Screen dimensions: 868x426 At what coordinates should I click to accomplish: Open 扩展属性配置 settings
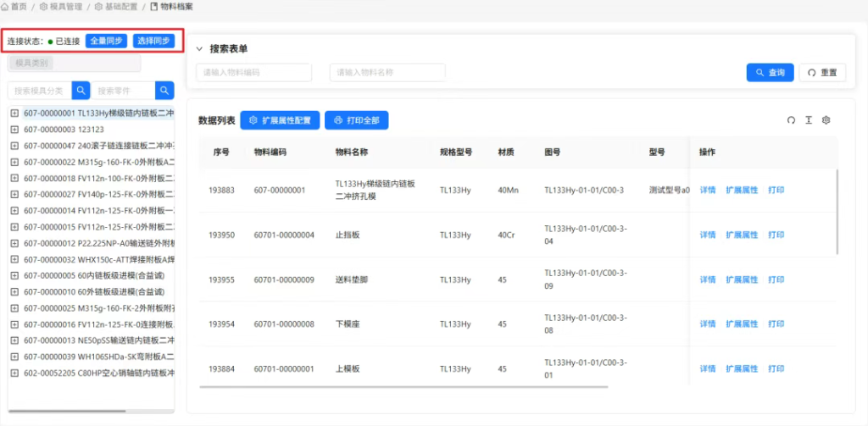(x=280, y=120)
